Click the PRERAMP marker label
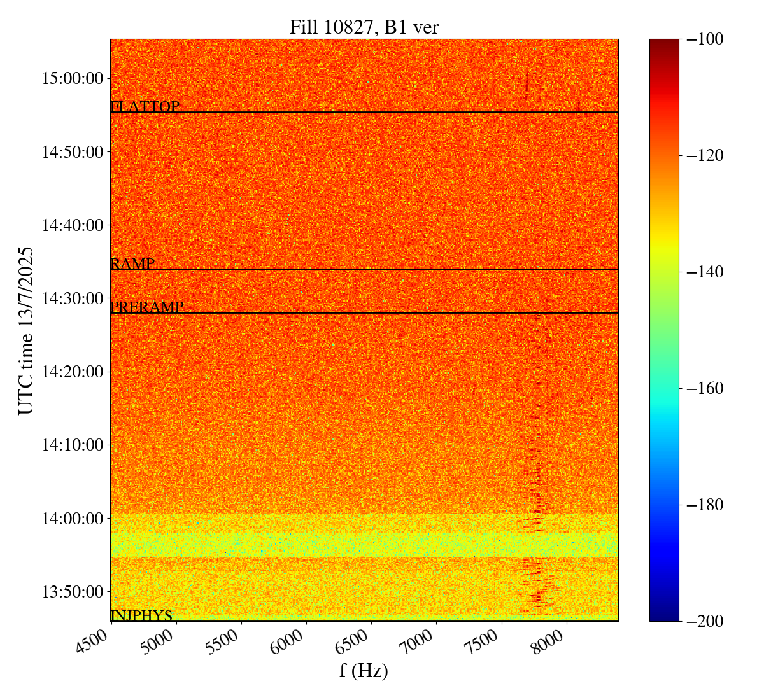This screenshot has width=764, height=700. click(147, 307)
